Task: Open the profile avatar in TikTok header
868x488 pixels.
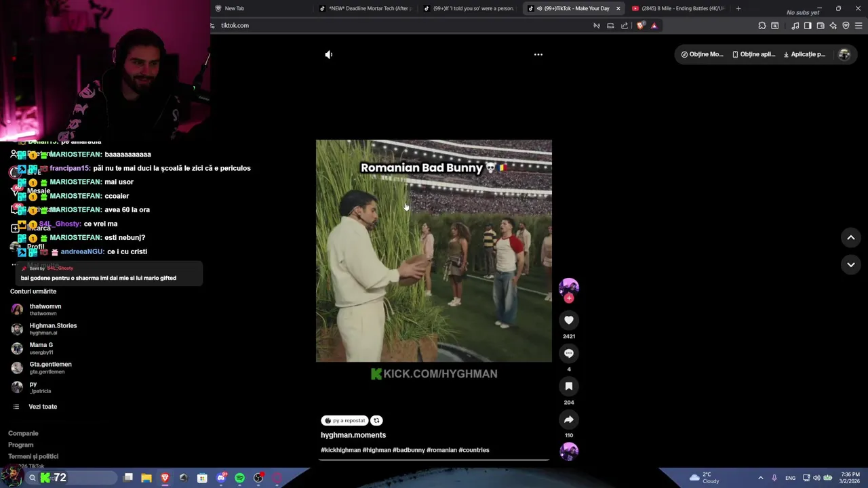Action: (x=844, y=54)
